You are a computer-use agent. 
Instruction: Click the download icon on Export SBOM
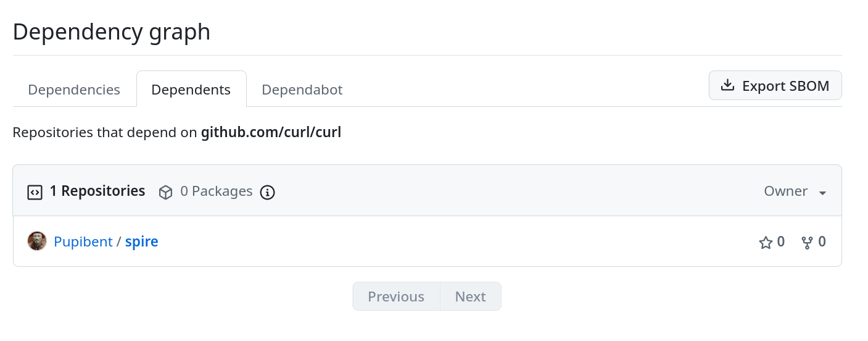click(x=728, y=85)
